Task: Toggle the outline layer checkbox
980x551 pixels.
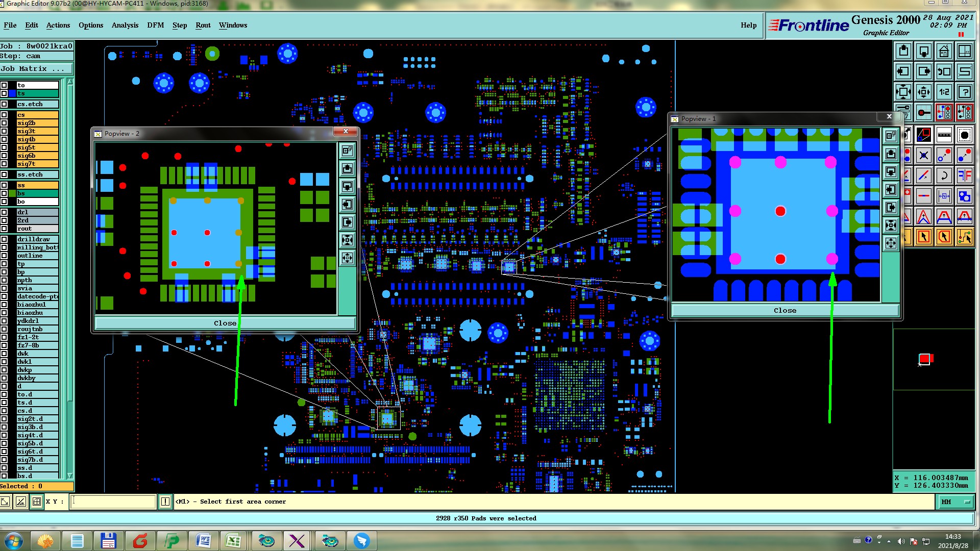Action: coord(4,256)
